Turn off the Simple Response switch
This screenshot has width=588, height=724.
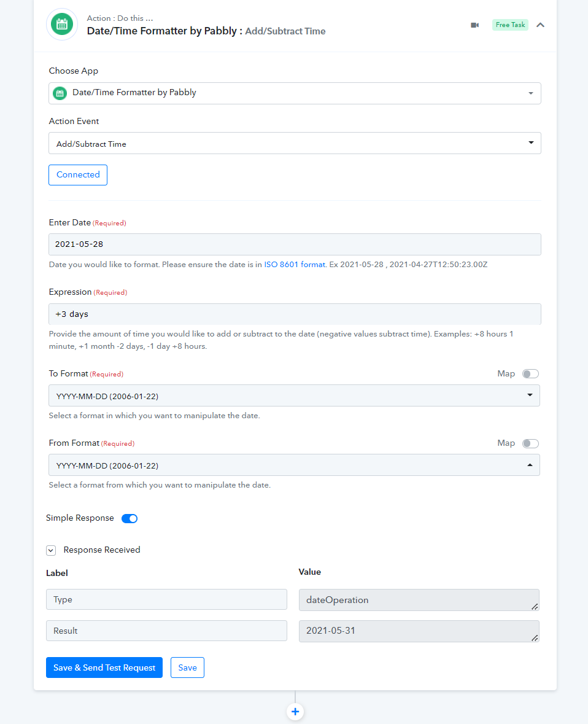130,518
